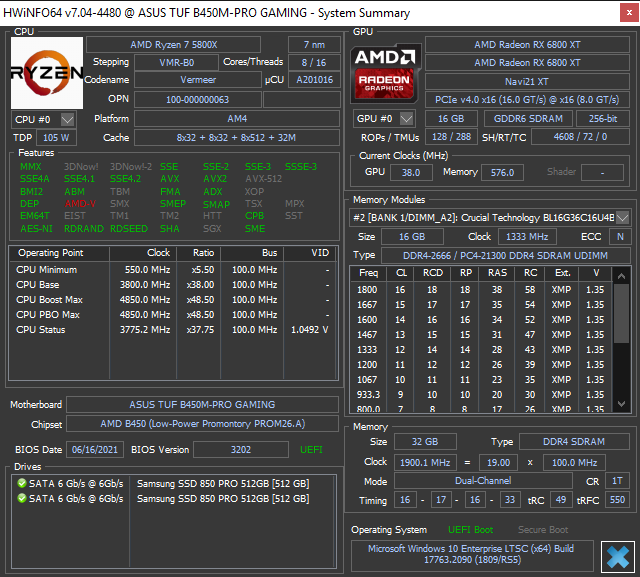
Task: Click the 16 GB GPU memory size field
Action: 451,119
